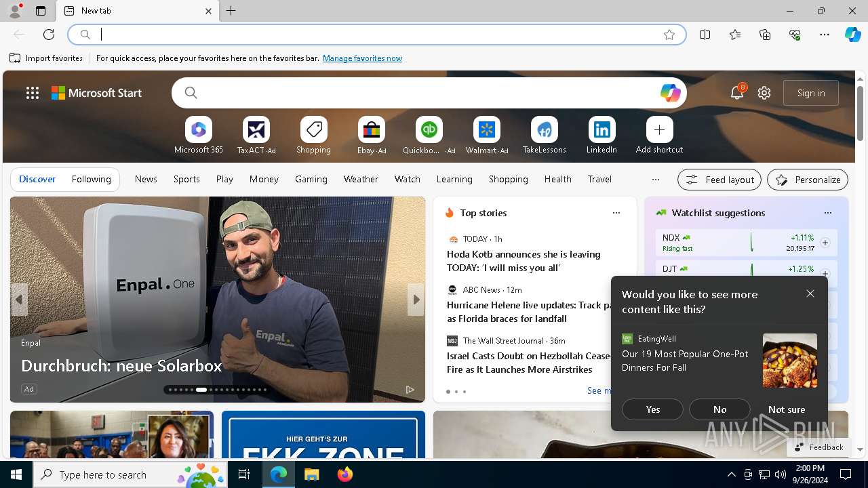Open page settings gear icon
This screenshot has height=488, width=868.
tap(764, 93)
